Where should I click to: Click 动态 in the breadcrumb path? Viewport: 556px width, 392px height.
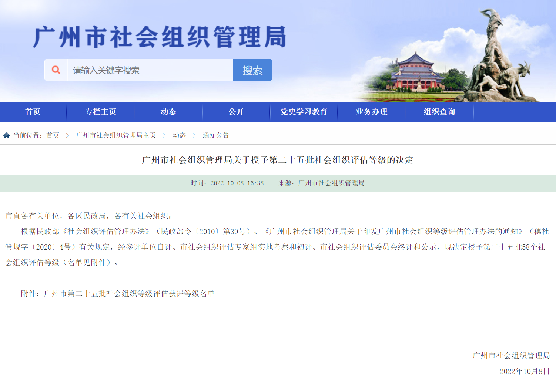[179, 135]
